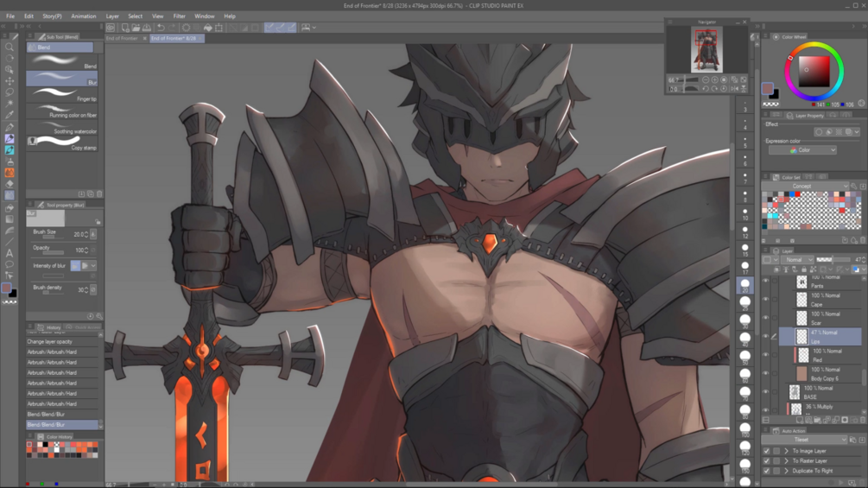
Task: Select the Airbrush tool
Action: [10, 161]
